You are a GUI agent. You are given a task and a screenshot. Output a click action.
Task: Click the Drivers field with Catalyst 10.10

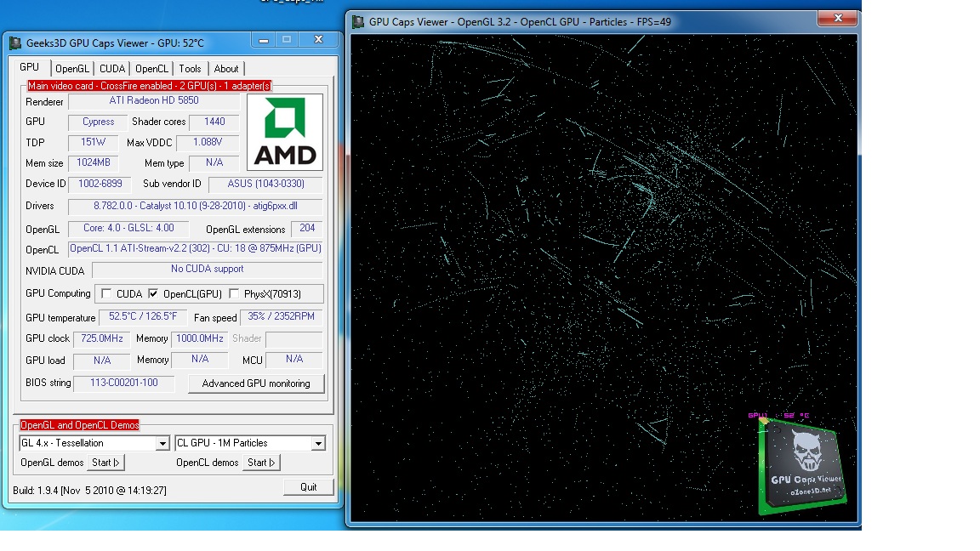[195, 206]
